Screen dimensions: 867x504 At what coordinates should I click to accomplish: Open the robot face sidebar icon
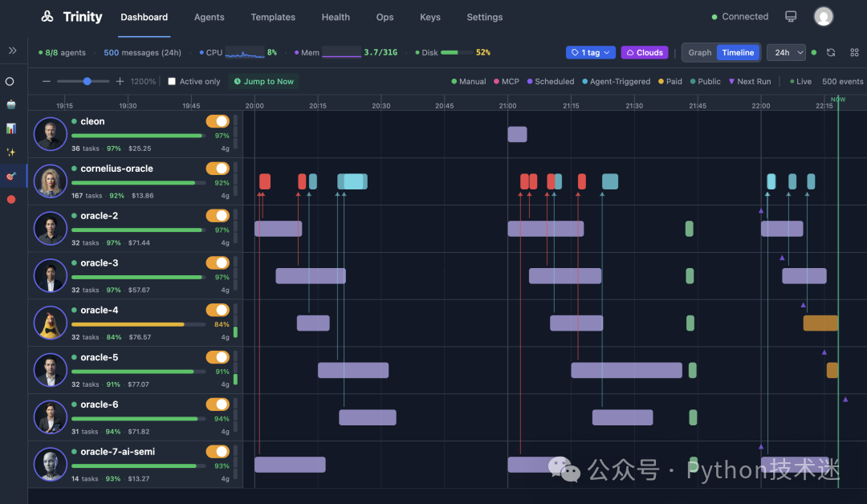11,104
